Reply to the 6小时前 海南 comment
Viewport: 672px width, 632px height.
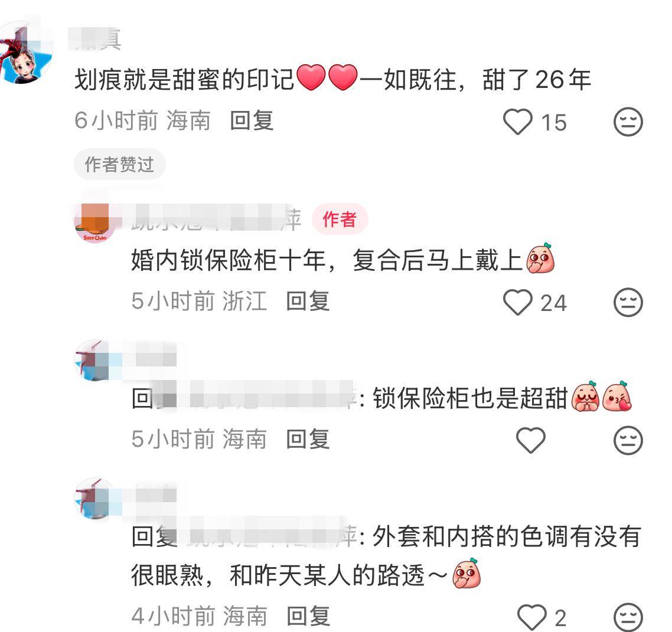click(252, 120)
